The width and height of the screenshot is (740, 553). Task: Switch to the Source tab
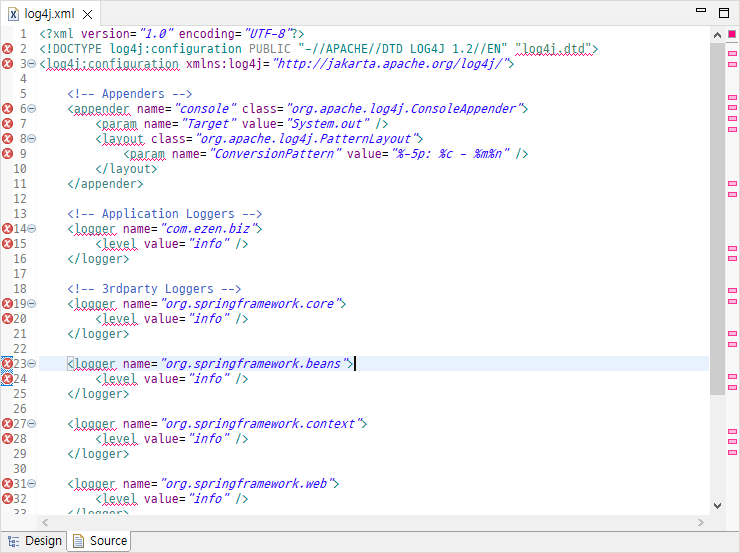99,541
